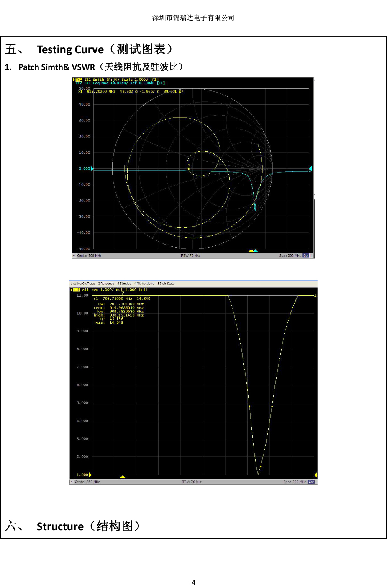Click the cyan reference triangle beside 0.000
The width and height of the screenshot is (387, 588).
[x=92, y=169]
